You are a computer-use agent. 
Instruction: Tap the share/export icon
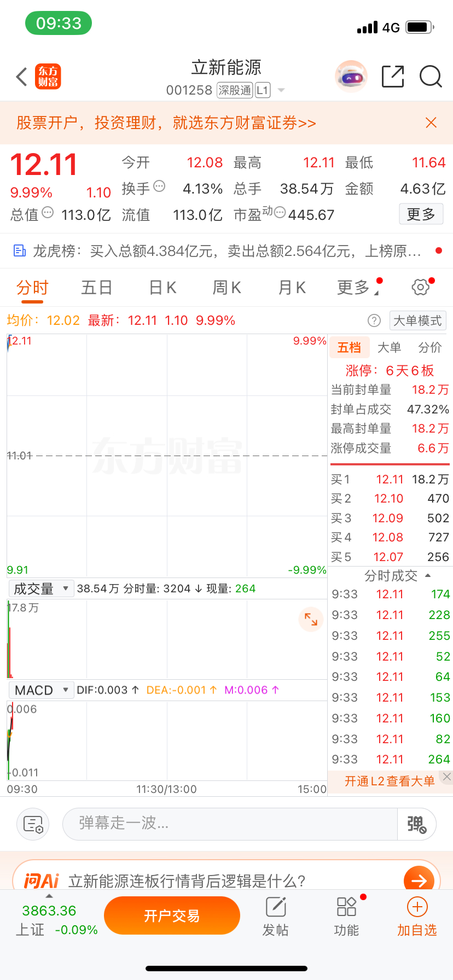click(393, 77)
